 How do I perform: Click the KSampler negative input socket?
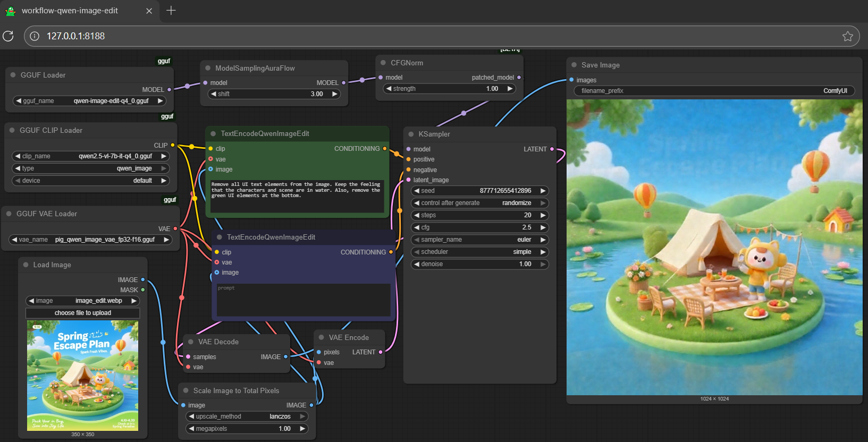pyautogui.click(x=408, y=170)
